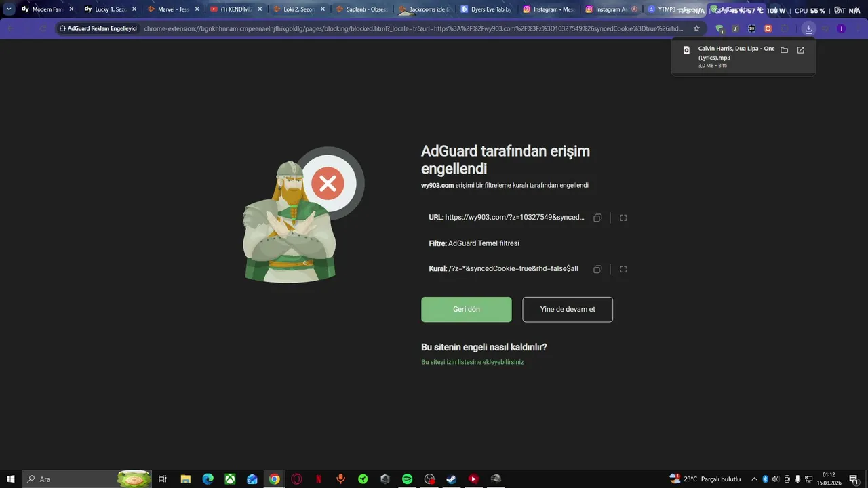Click the AdGuard Reklam Engelleyici site chip

tap(98, 28)
